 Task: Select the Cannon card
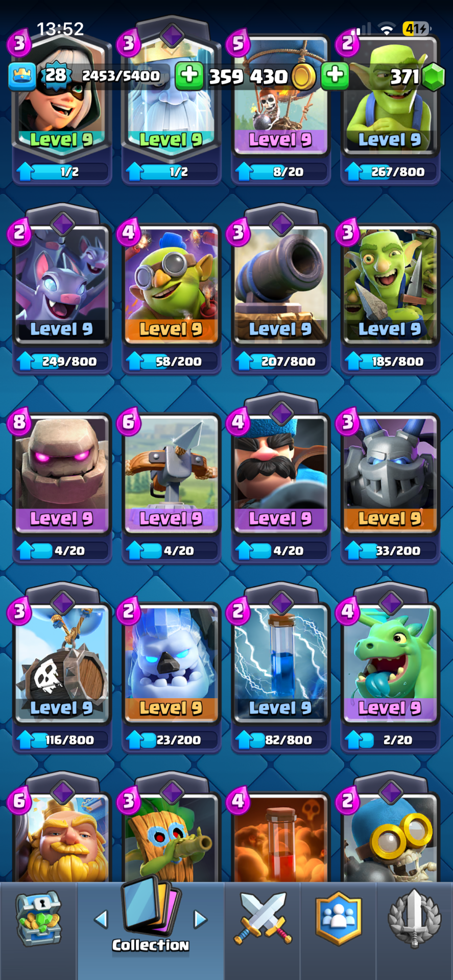click(280, 285)
